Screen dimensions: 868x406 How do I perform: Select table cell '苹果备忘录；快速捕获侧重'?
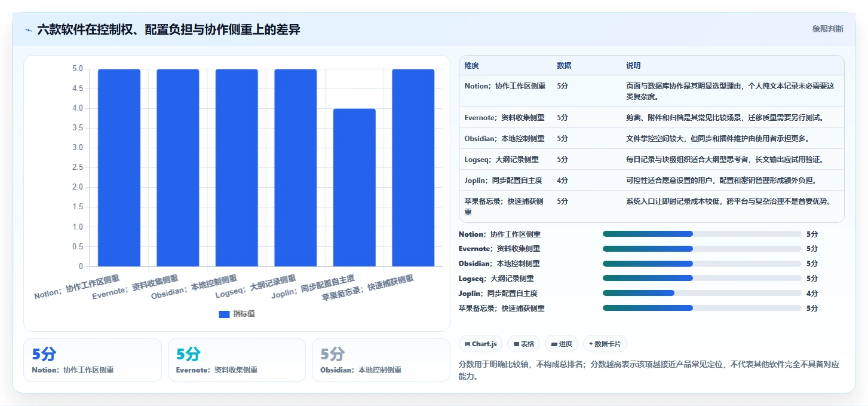tap(505, 206)
